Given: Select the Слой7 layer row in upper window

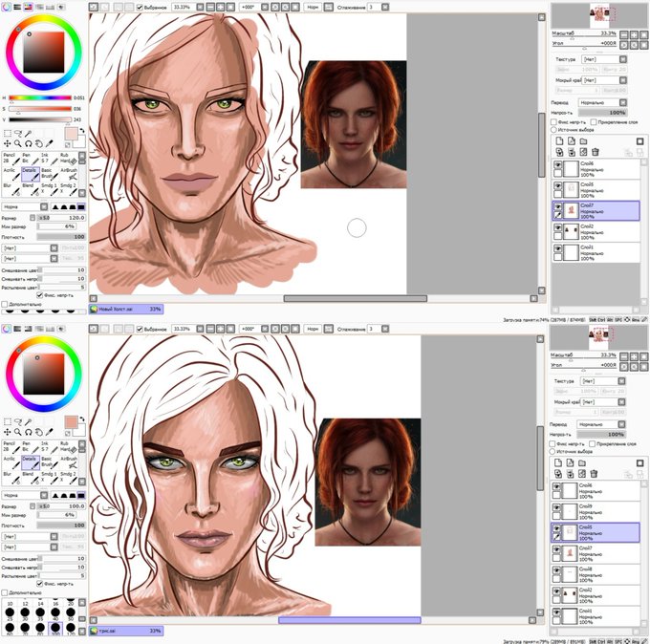Looking at the screenshot, I should pos(596,210).
